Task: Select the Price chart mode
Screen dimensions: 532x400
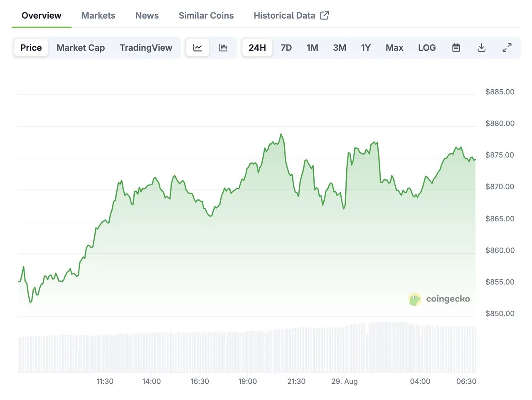Action: [x=31, y=48]
